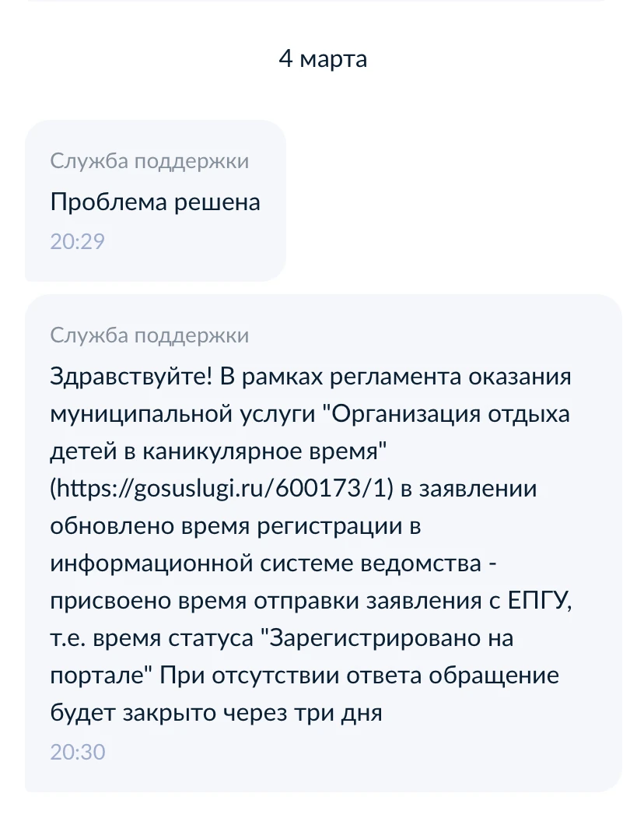The width and height of the screenshot is (644, 825).
Task: Click the phrase "информационной системе ведомства"
Action: point(265,563)
